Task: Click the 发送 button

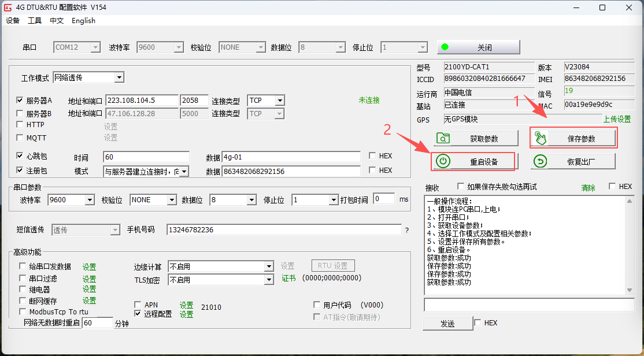Action: [x=447, y=324]
